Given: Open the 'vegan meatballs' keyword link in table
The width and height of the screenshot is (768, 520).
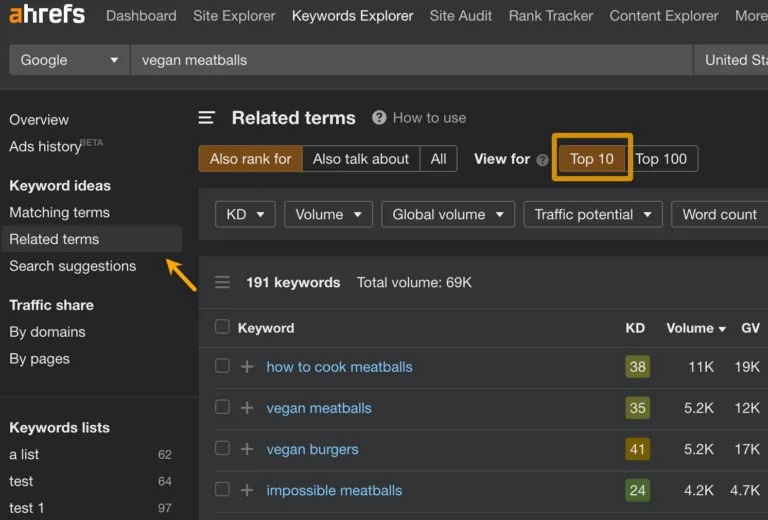Looking at the screenshot, I should (319, 408).
